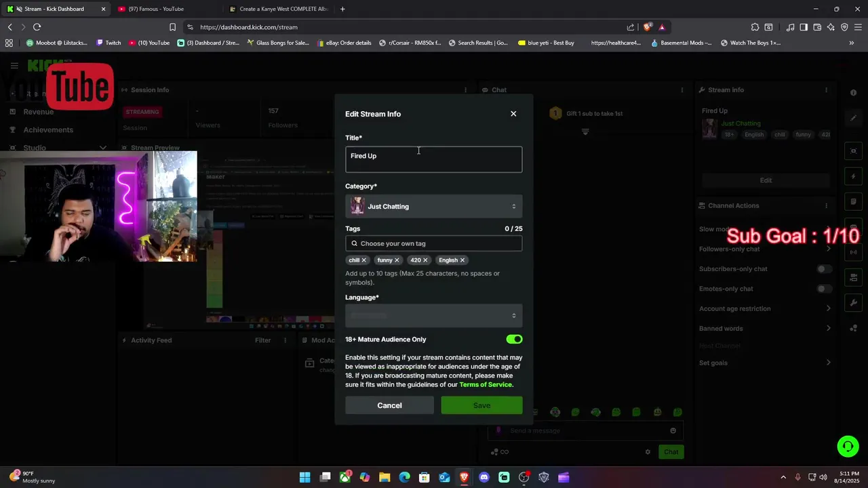Remove the chill tag
The height and width of the screenshot is (488, 868).
[363, 260]
